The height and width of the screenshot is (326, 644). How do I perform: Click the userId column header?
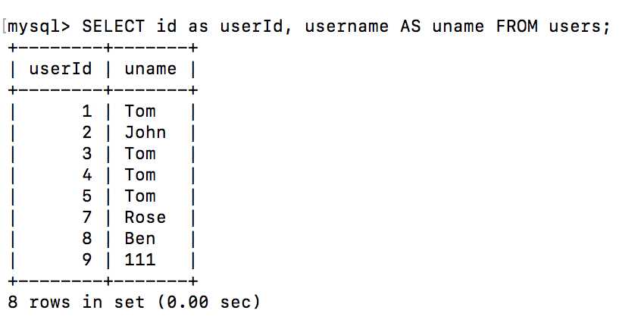pyautogui.click(x=61, y=69)
